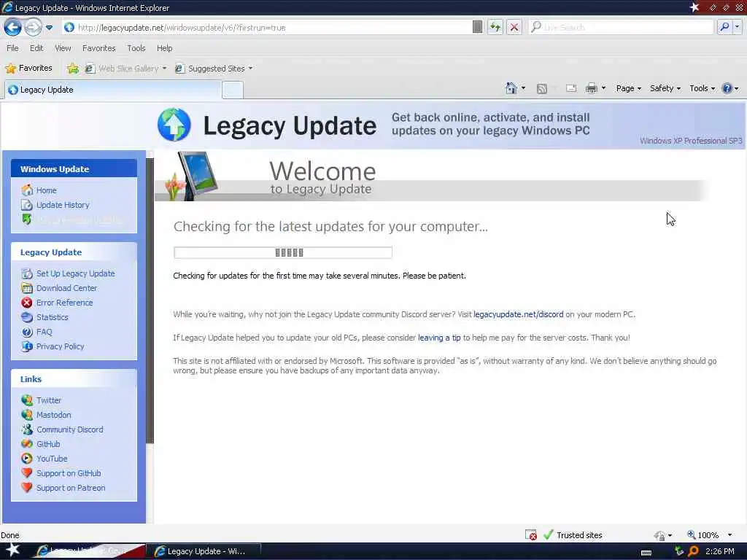
Task: Click the Live Search input box
Action: (x=622, y=28)
